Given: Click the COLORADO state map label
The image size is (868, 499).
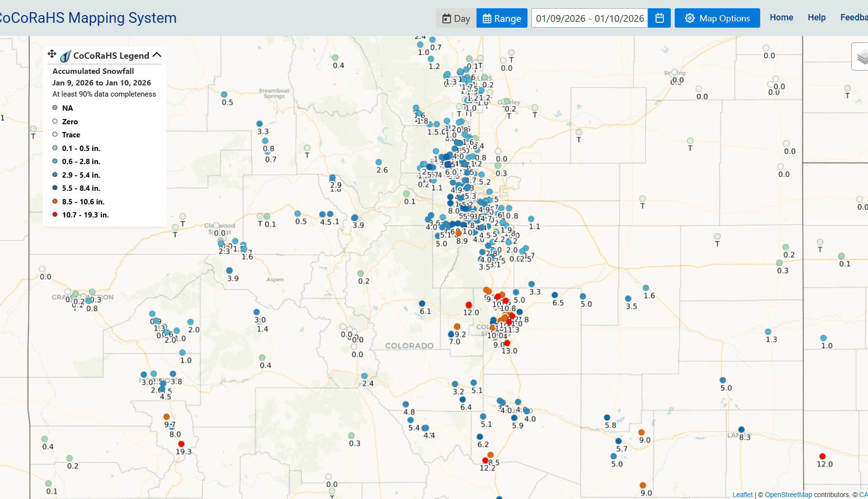Looking at the screenshot, I should coord(409,346).
